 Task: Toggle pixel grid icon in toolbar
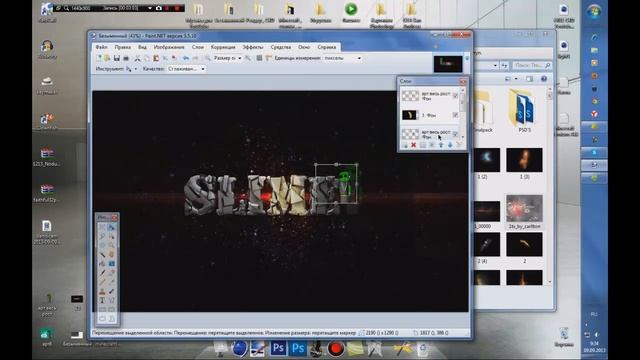pyautogui.click(x=259, y=58)
